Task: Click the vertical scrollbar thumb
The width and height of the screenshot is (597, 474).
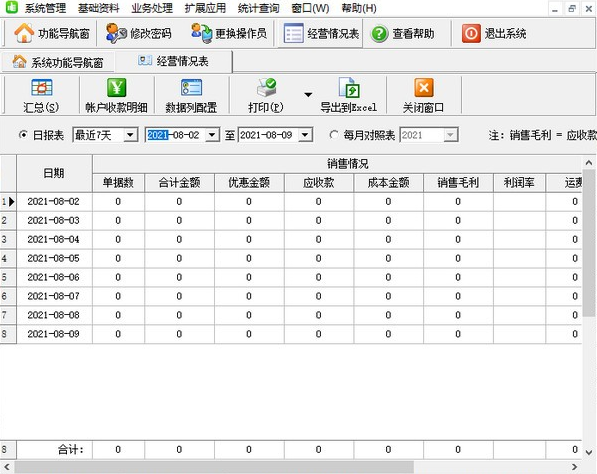Action: coord(589,243)
